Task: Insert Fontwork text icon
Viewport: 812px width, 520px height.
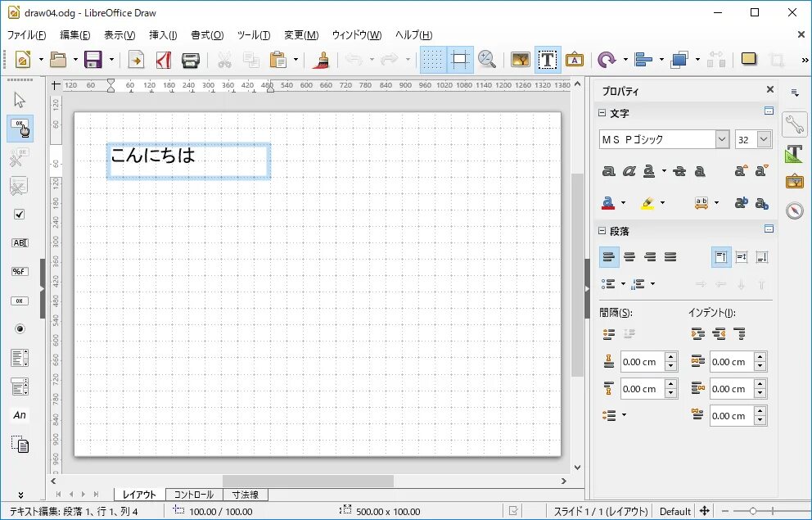Action: (575, 60)
